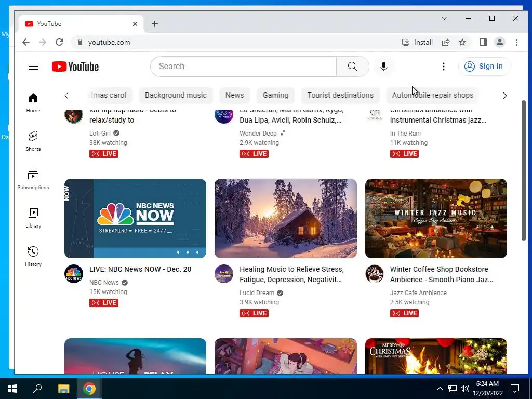Viewport: 532px width, 399px height.
Task: Click the YouTube logo
Action: pos(75,66)
